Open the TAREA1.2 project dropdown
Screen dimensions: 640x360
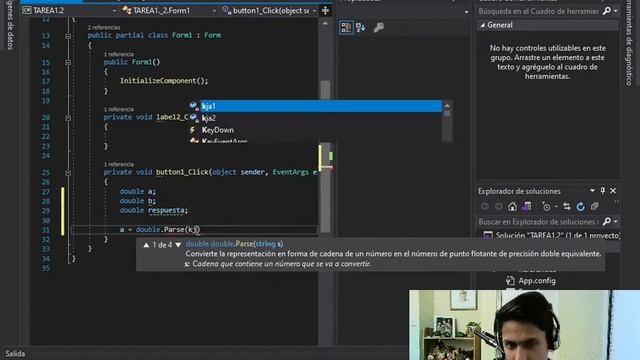(x=114, y=11)
